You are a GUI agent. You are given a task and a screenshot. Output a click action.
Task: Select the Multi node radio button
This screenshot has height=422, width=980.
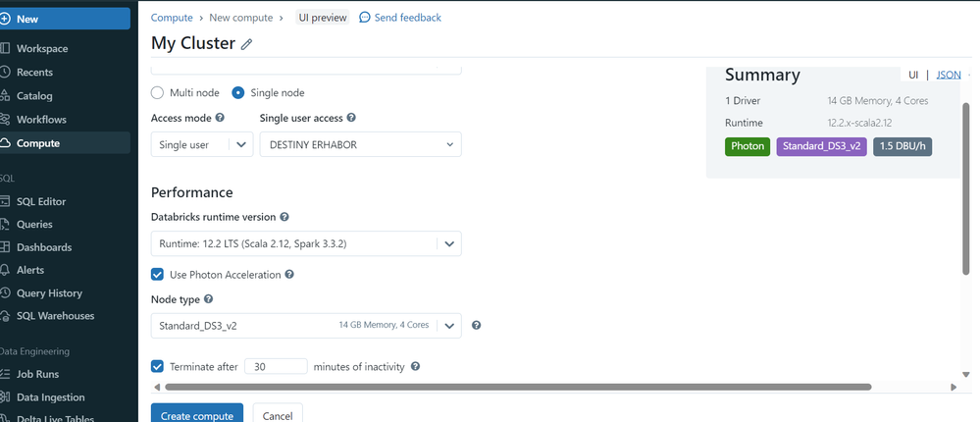click(x=158, y=93)
